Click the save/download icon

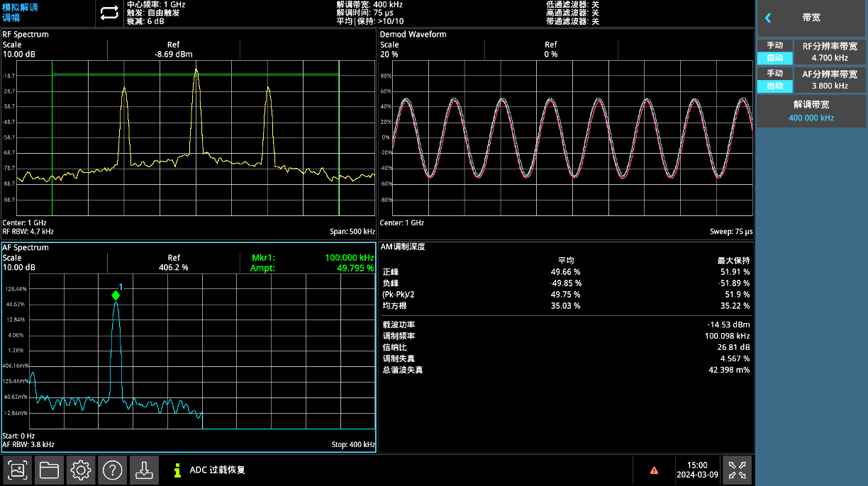[x=143, y=470]
